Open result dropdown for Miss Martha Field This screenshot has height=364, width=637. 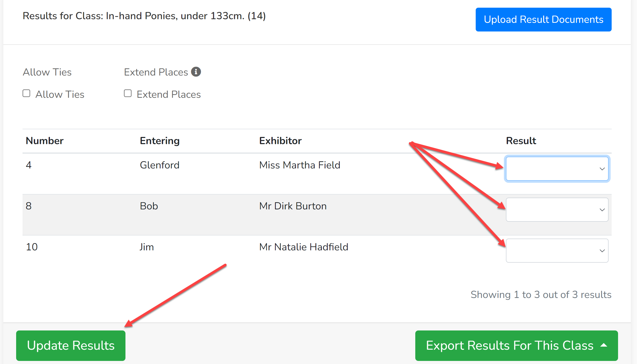(x=557, y=169)
